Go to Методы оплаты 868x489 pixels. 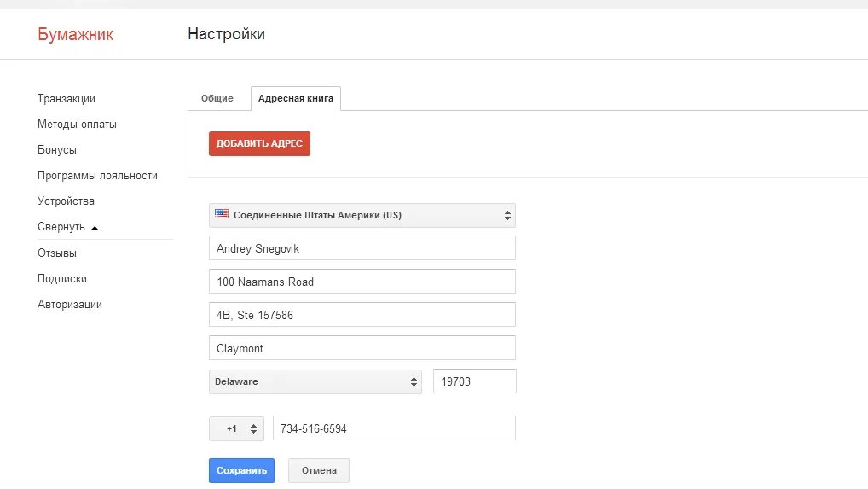click(x=77, y=125)
